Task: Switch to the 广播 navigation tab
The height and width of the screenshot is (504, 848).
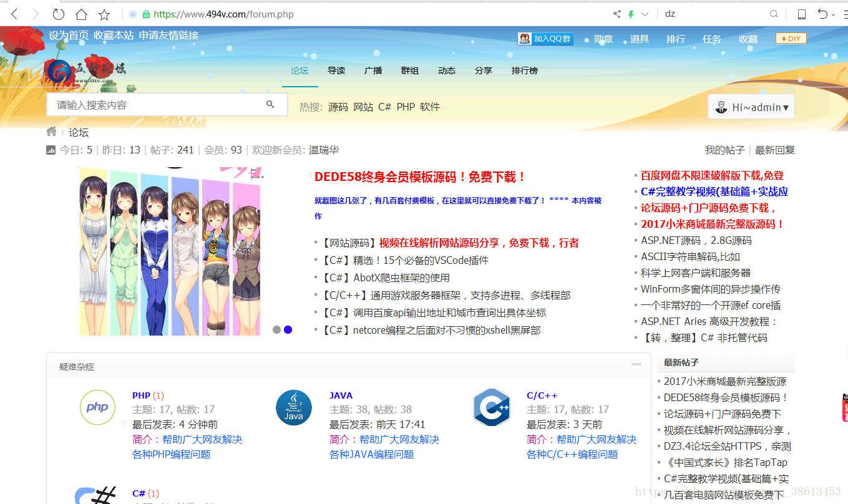Action: click(373, 70)
